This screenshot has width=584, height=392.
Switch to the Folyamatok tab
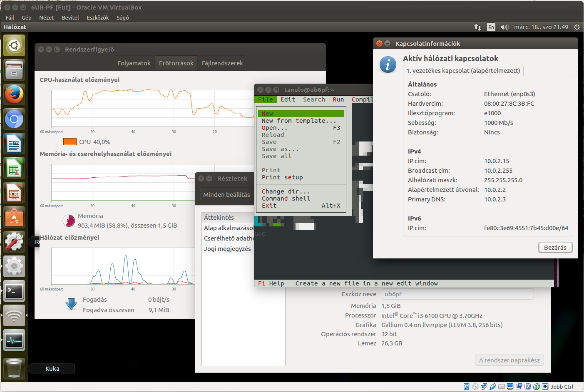pos(134,63)
